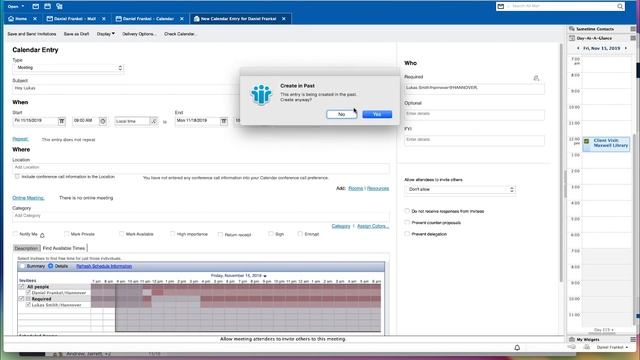Switch to the Home tab

pyautogui.click(x=18, y=19)
